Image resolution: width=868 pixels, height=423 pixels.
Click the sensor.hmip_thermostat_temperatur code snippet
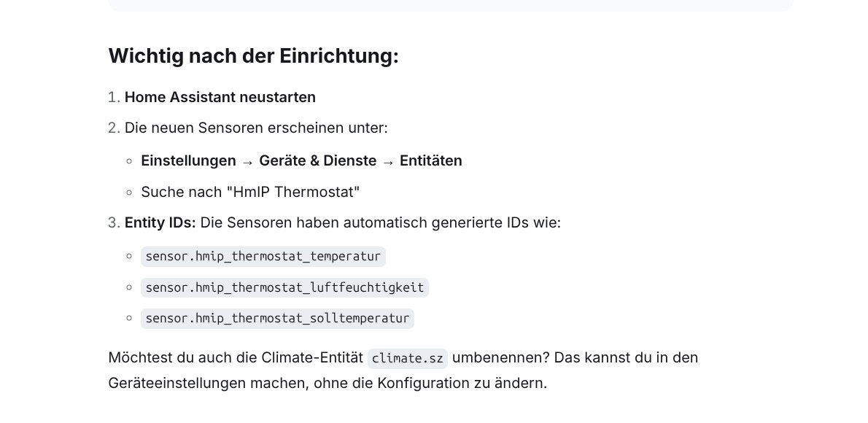point(263,257)
